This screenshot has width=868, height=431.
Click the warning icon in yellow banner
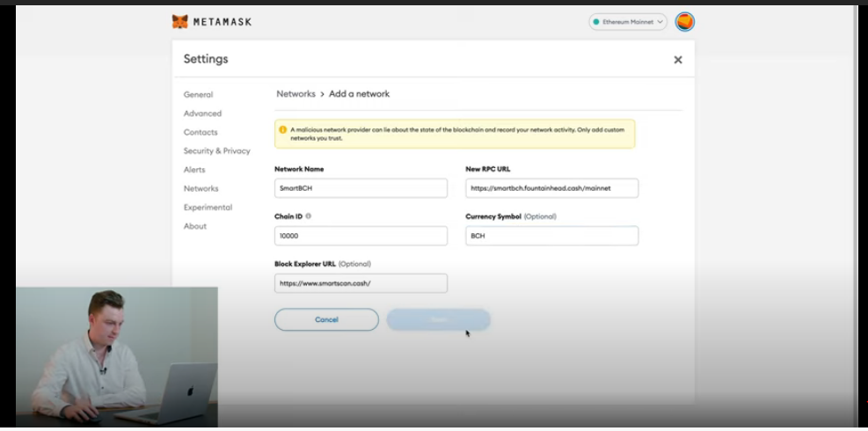pyautogui.click(x=283, y=129)
